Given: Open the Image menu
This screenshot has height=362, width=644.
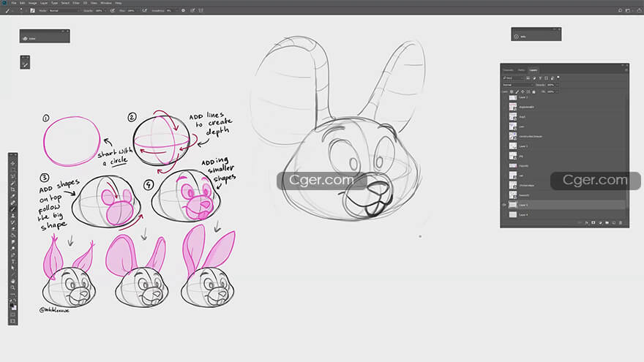Looking at the screenshot, I should 33,3.
